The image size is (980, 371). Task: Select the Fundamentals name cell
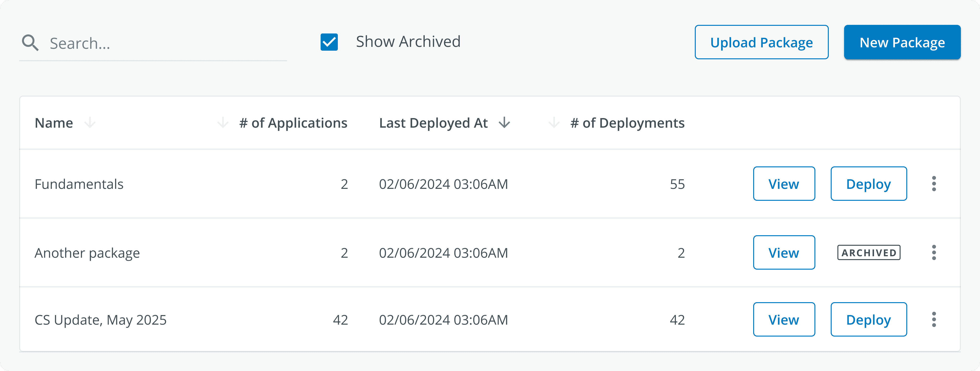pos(79,184)
